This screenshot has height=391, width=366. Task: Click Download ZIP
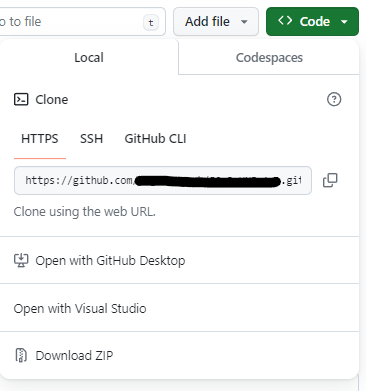(x=179, y=355)
